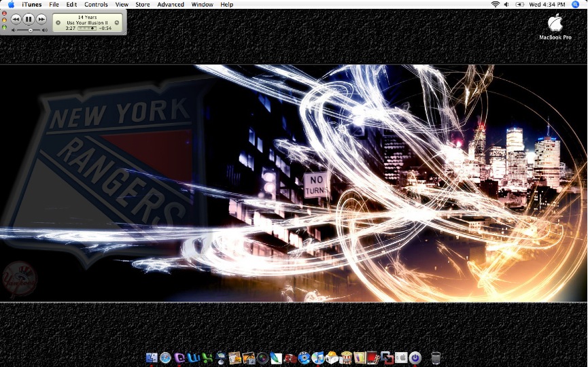588x367 pixels.
Task: Adjust the iTunes volume slider knob
Action: tap(31, 30)
